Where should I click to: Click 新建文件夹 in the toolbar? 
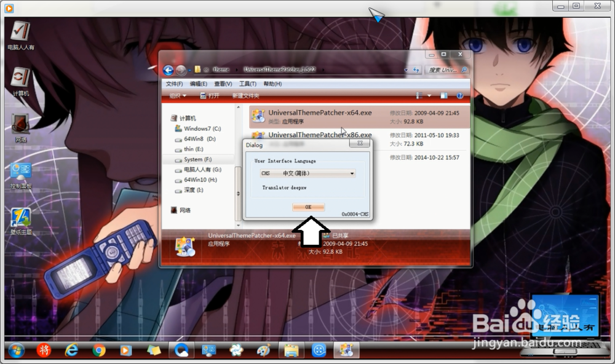pos(245,96)
